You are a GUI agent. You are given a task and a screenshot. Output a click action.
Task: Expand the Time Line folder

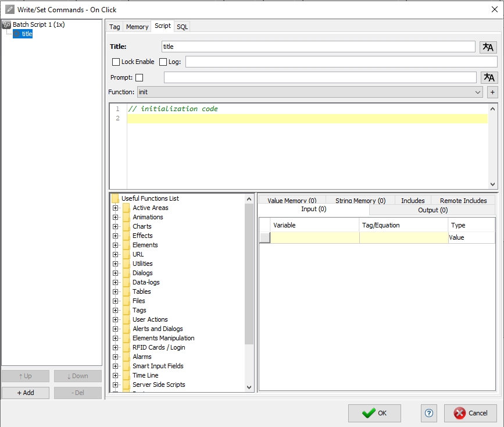[116, 375]
